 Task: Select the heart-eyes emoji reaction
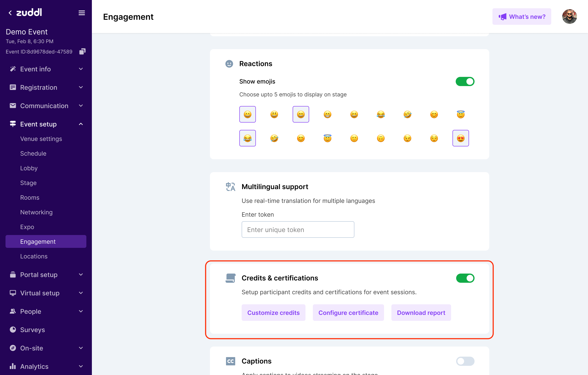tap(460, 138)
